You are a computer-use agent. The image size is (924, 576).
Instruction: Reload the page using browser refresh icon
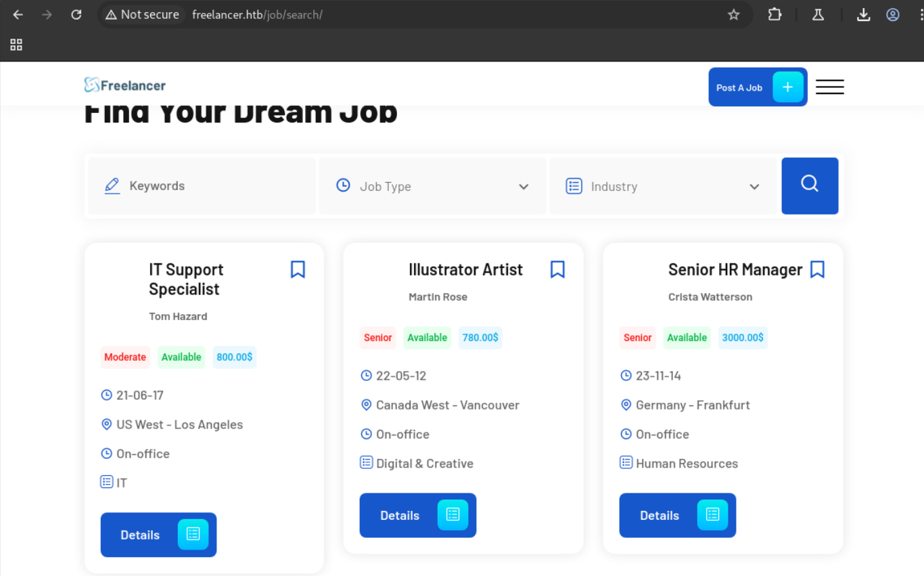tap(76, 14)
